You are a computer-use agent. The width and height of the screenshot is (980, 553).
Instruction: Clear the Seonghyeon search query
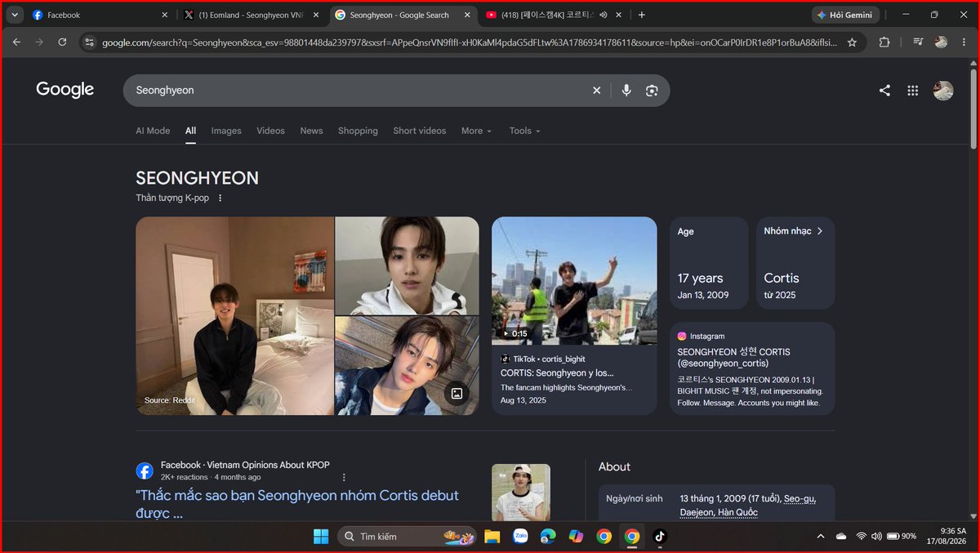click(x=596, y=91)
